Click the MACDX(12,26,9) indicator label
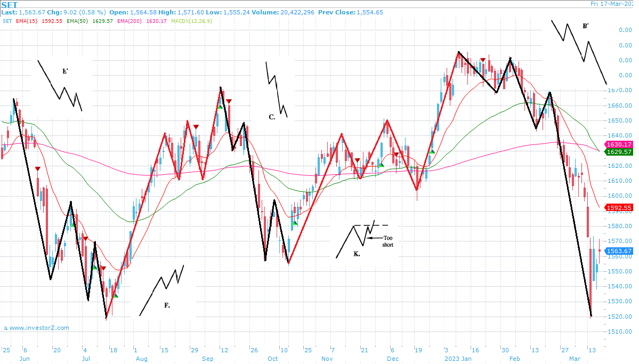Viewport: 639px width, 364px height. click(x=191, y=21)
